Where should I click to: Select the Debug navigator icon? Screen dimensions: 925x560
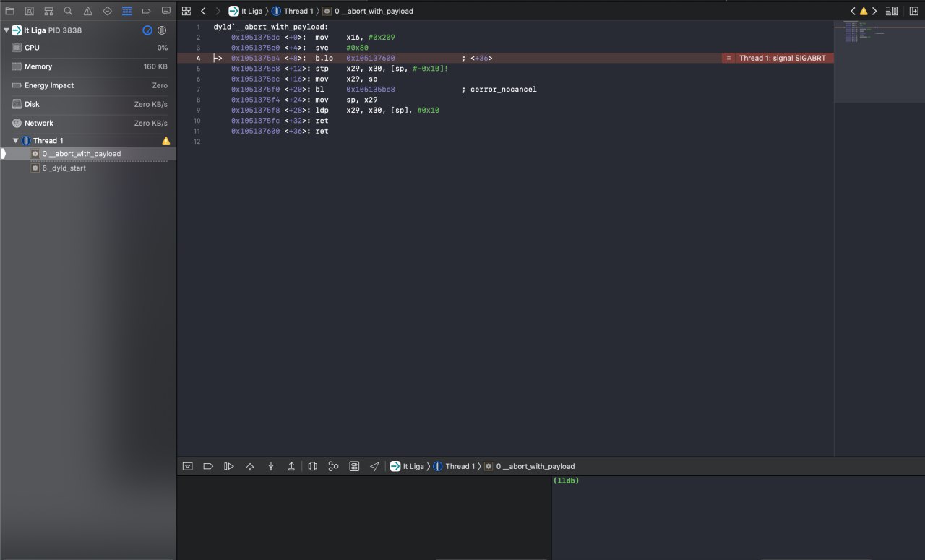(x=127, y=12)
